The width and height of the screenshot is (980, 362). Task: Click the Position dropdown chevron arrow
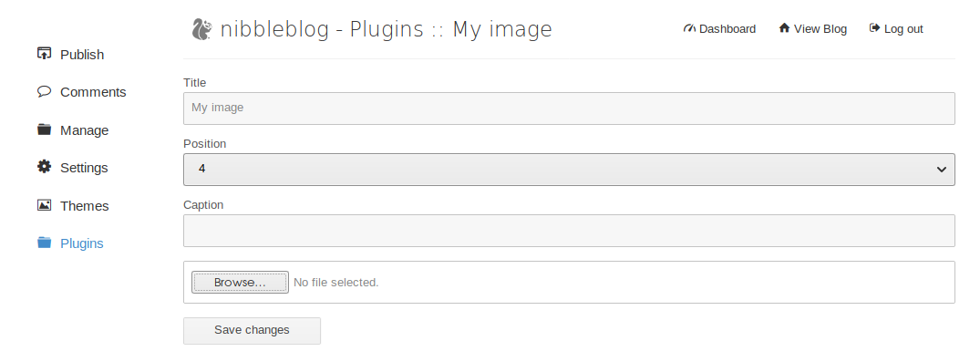click(941, 170)
